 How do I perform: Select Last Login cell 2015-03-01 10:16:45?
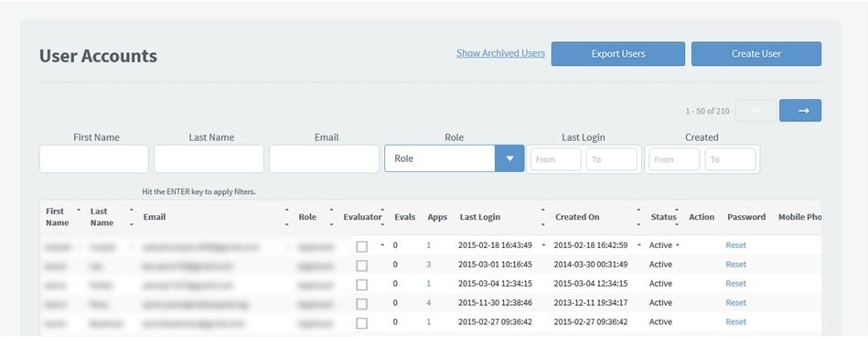495,265
